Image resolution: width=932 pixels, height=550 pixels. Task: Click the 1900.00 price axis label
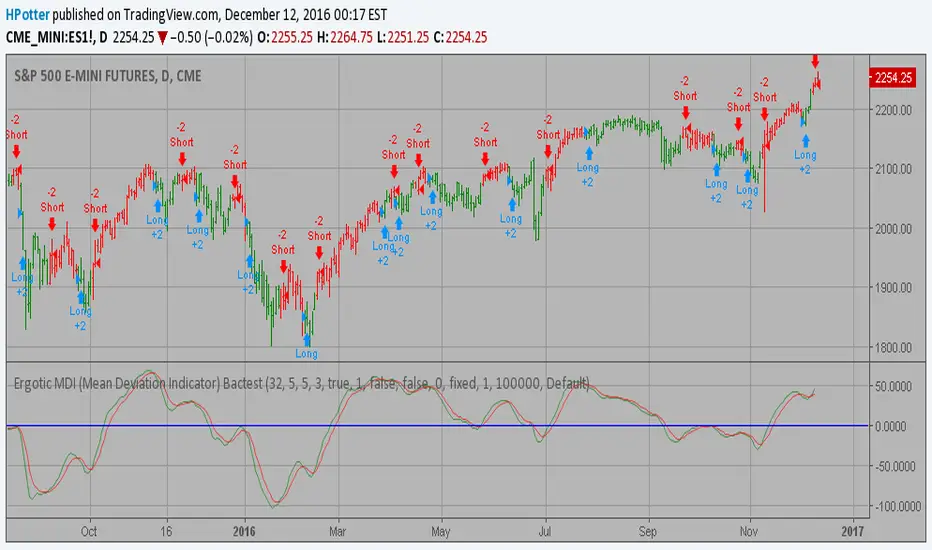[893, 288]
